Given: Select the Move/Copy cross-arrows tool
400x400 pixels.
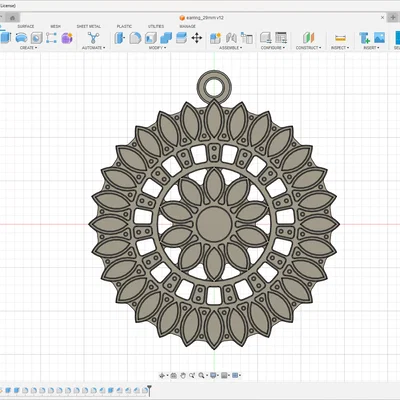Looking at the screenshot, I should [197, 38].
